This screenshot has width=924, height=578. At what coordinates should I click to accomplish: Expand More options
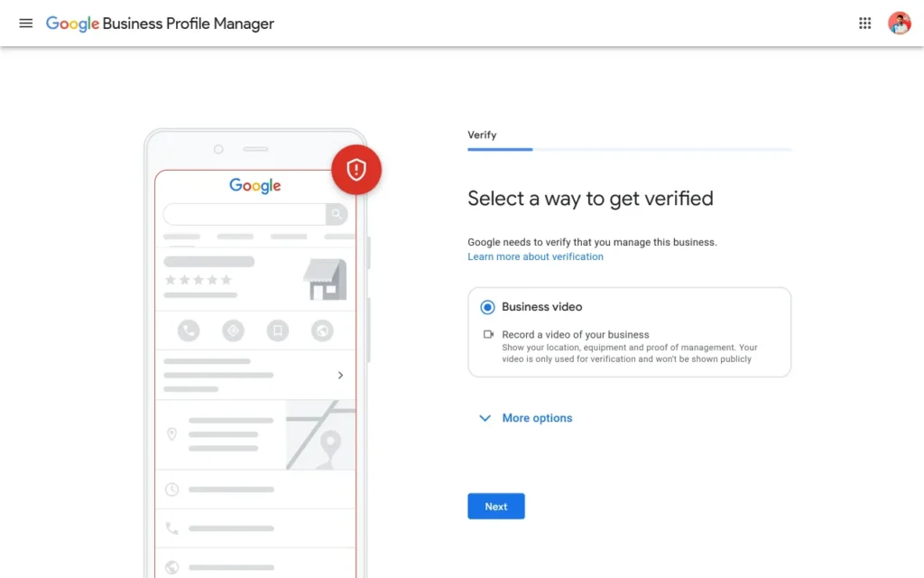point(526,417)
